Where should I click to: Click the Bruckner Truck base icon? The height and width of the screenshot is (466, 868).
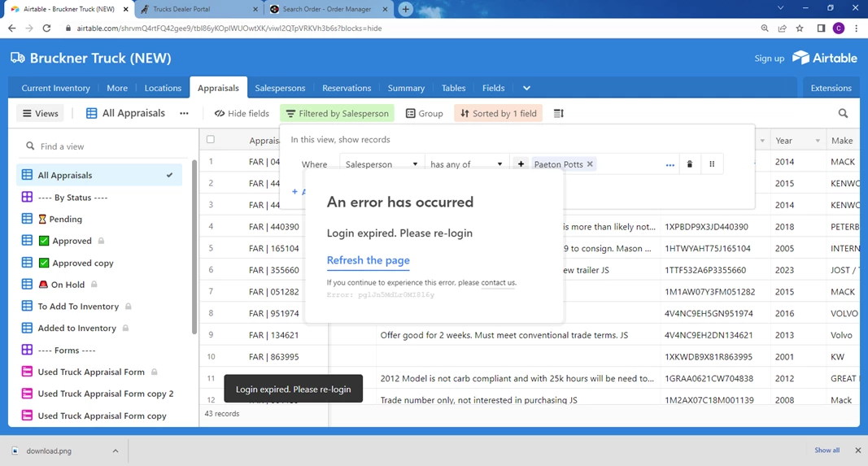click(x=18, y=58)
